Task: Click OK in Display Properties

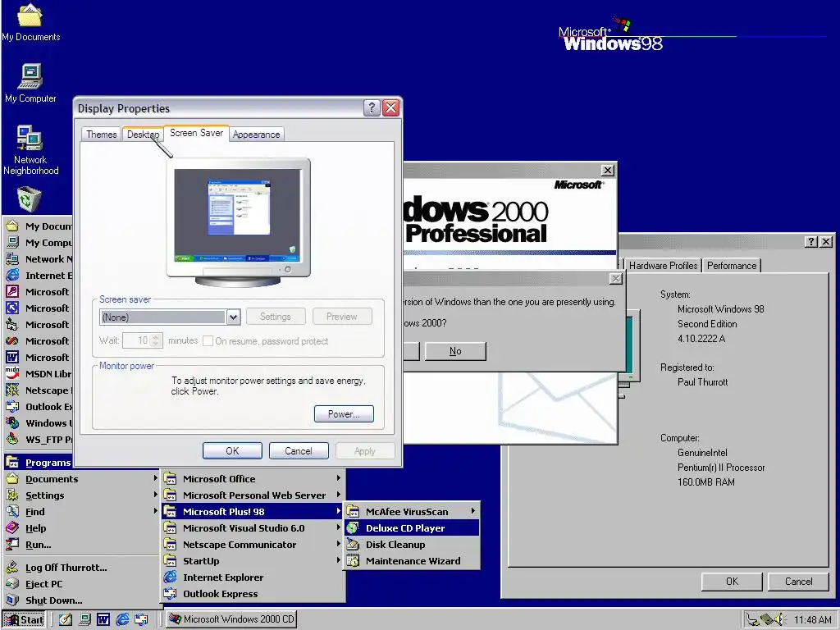Action: pyautogui.click(x=232, y=451)
